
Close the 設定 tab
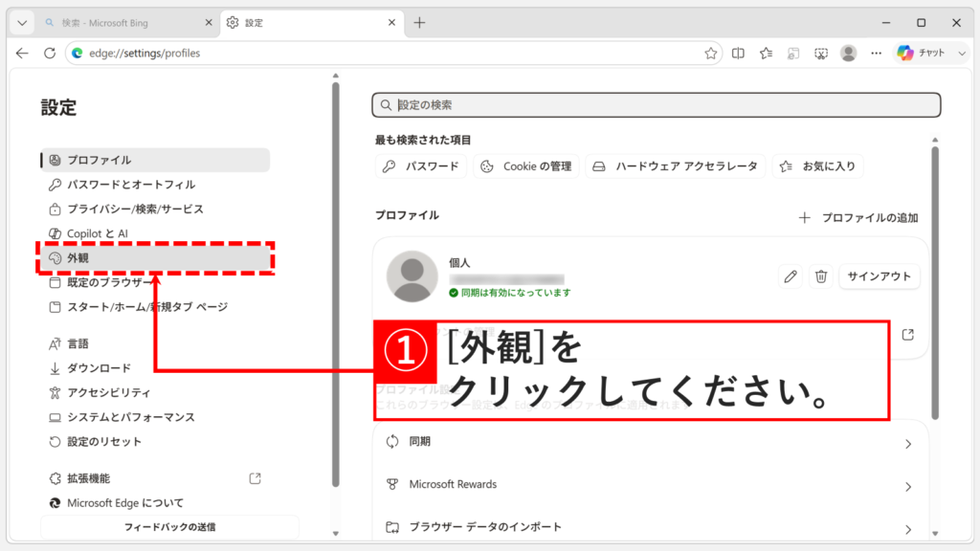(391, 23)
